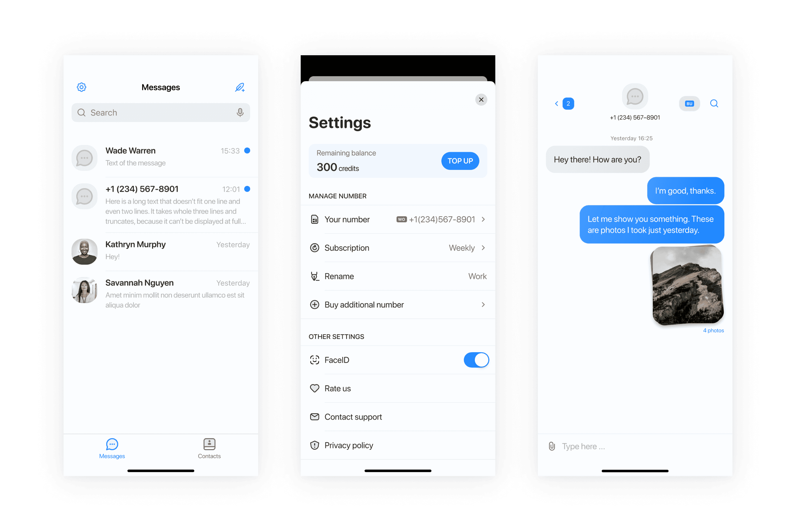This screenshot has height=532, width=796.
Task: Tap the Type here input field
Action: 638,446
